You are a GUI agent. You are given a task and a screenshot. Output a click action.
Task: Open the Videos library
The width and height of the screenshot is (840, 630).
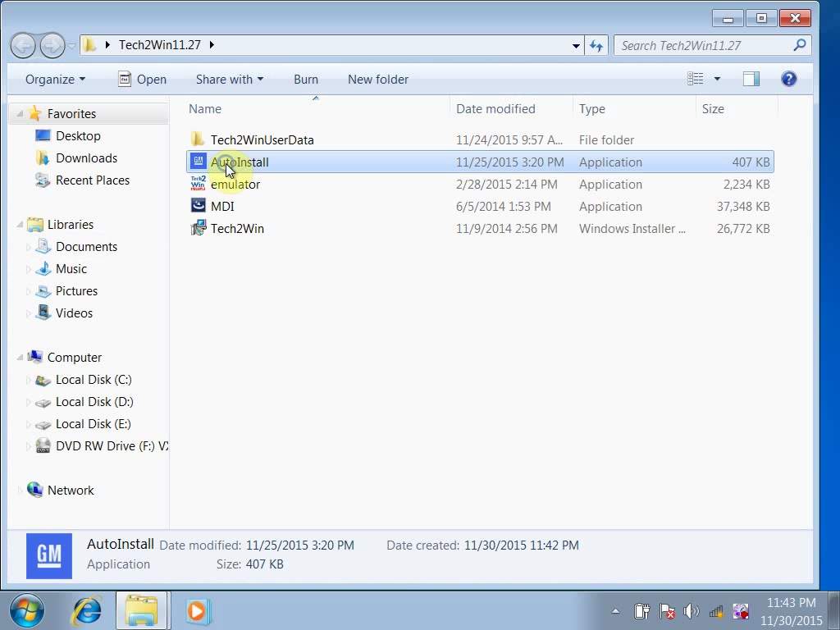coord(74,313)
